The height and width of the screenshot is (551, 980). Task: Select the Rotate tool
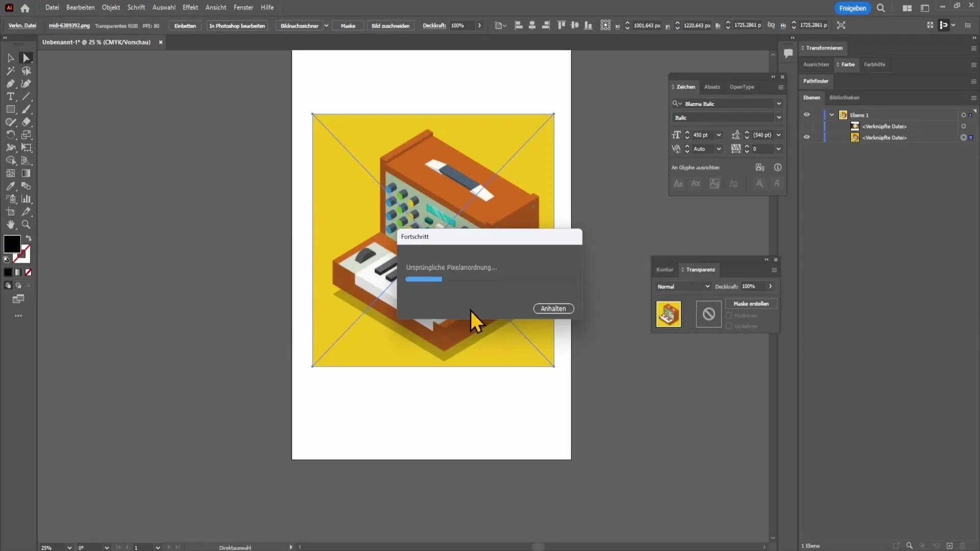10,135
